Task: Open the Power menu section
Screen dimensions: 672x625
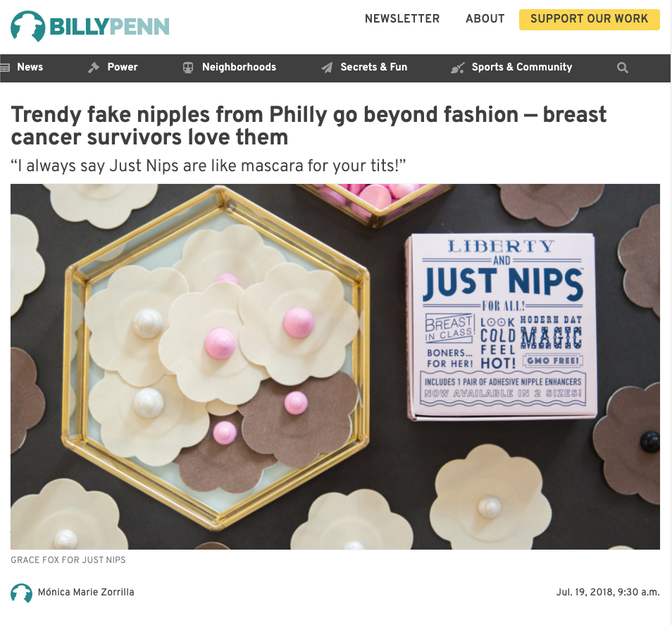Action: pyautogui.click(x=123, y=67)
